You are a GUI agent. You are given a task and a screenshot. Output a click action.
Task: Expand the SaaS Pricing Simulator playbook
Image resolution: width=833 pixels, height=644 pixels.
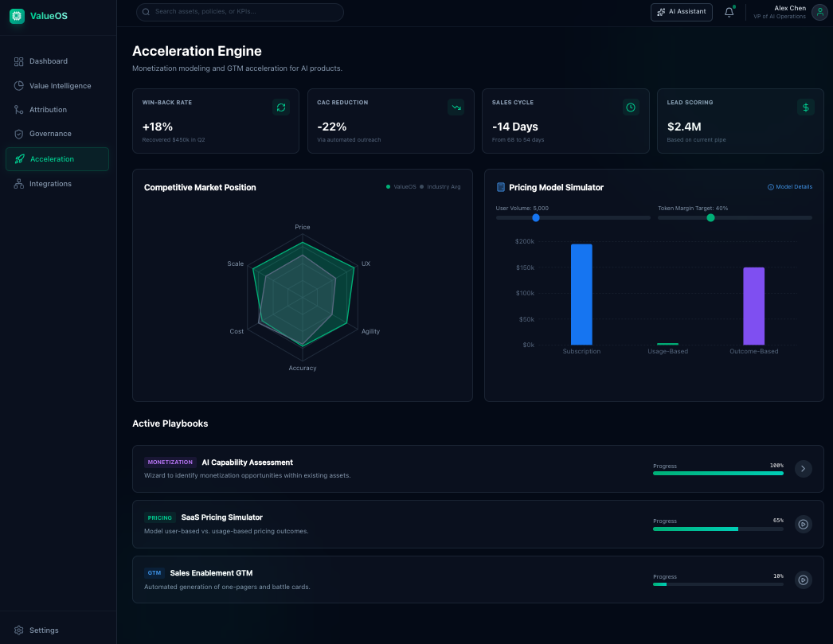click(x=803, y=525)
